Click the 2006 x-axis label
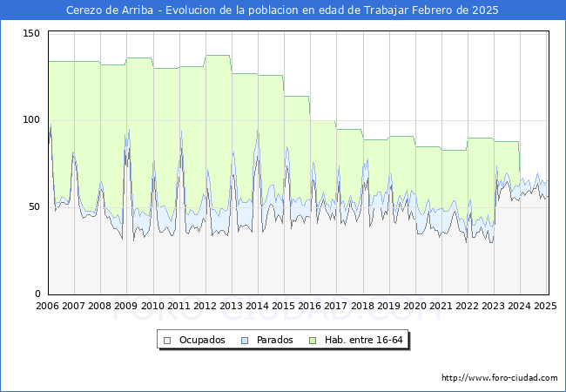The image size is (566, 392). tap(47, 306)
